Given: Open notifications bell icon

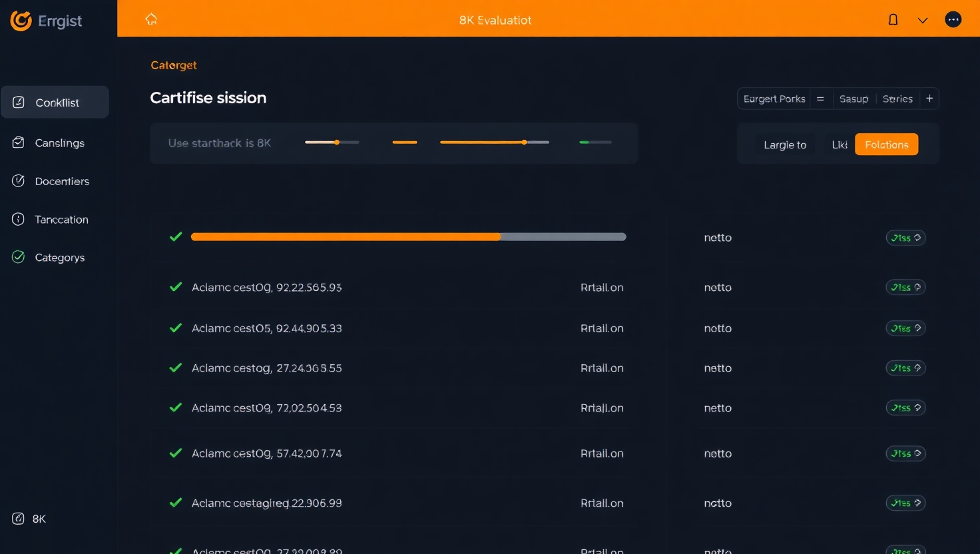Looking at the screenshot, I should pos(893,20).
